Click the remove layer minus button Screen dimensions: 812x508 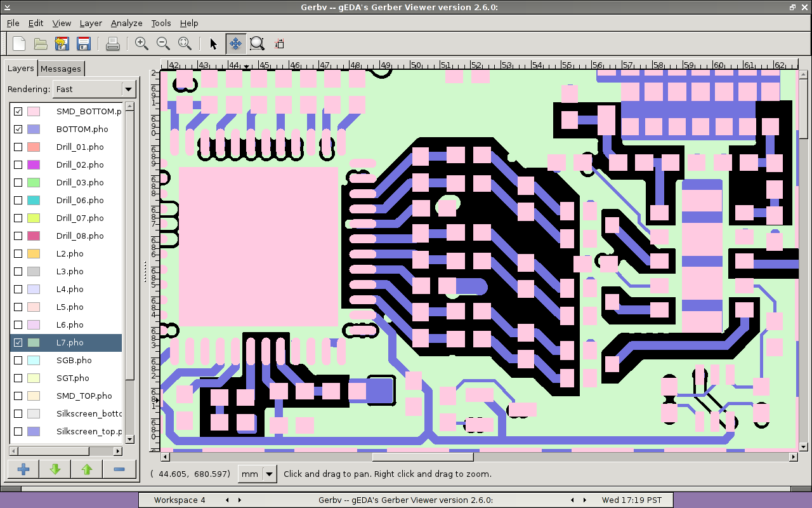click(x=119, y=469)
